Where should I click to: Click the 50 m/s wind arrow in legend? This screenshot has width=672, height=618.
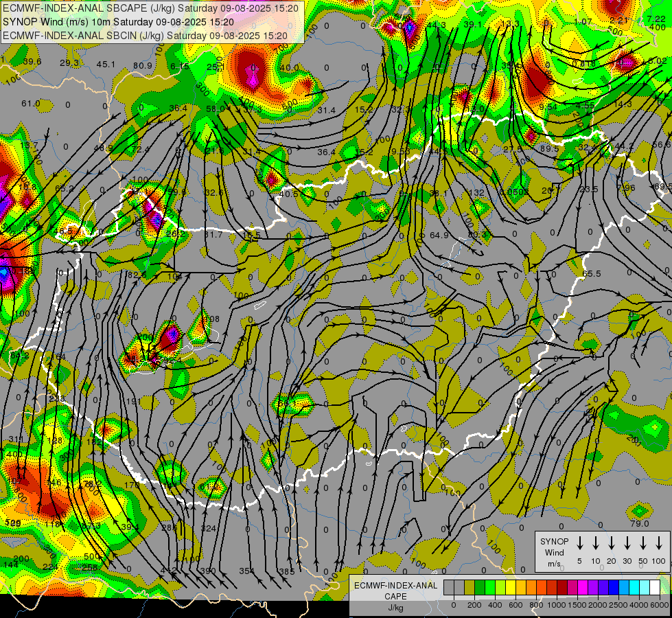tap(643, 542)
